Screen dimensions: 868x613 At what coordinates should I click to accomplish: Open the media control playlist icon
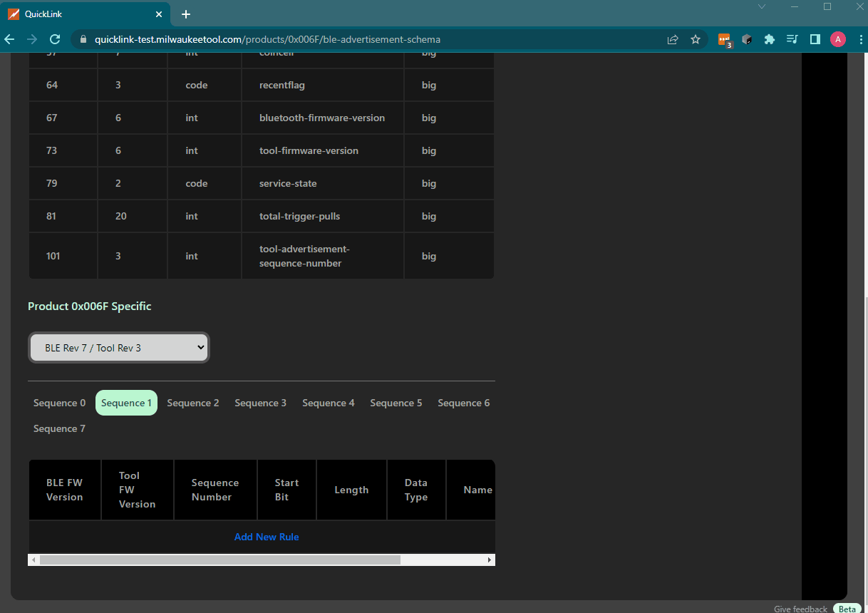(x=792, y=40)
